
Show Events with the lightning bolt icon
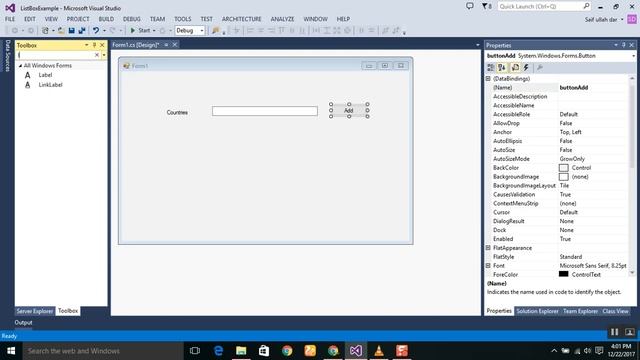coord(527,68)
